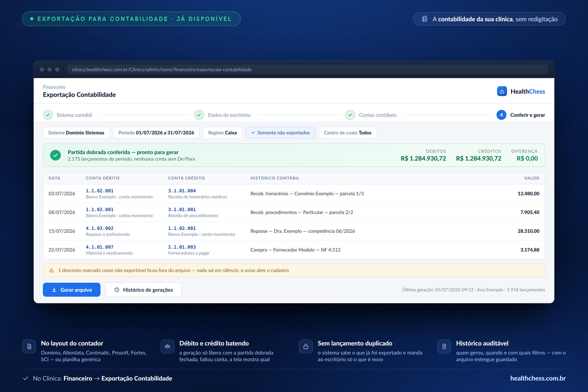588x392 pixels.
Task: Click the ledger icon beside 'Histórico auditável'
Action: pyautogui.click(x=444, y=346)
